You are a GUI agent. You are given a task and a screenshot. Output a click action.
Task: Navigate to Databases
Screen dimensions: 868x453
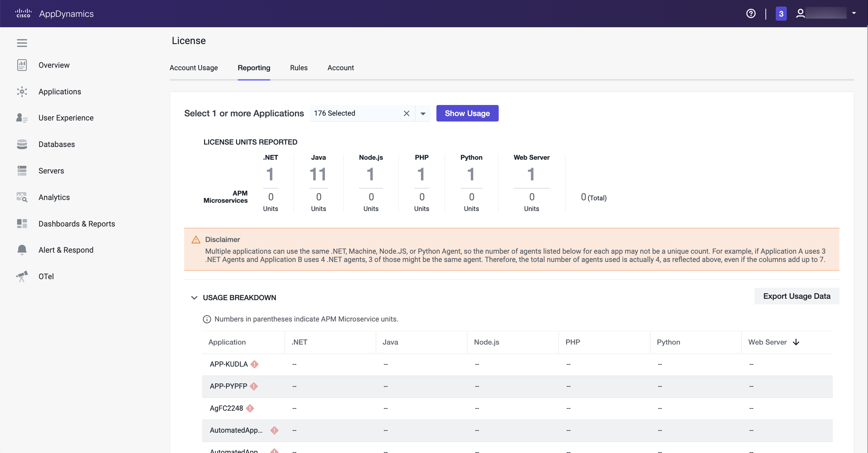[x=57, y=144]
